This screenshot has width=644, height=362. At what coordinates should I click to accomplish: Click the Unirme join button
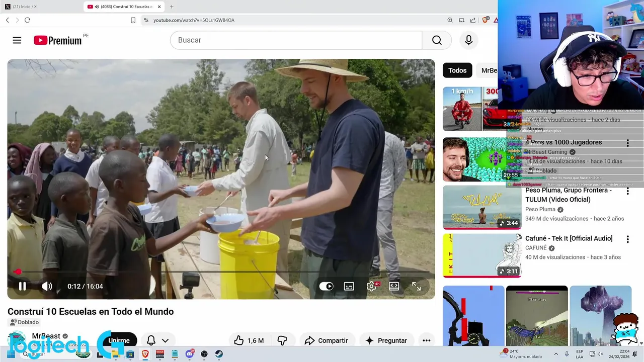(x=119, y=340)
